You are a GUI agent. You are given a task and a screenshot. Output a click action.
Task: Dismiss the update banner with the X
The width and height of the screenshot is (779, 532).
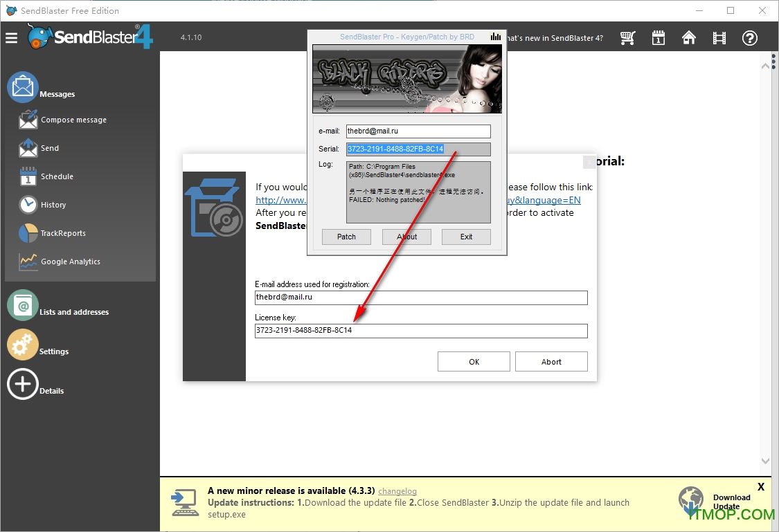[x=761, y=487]
